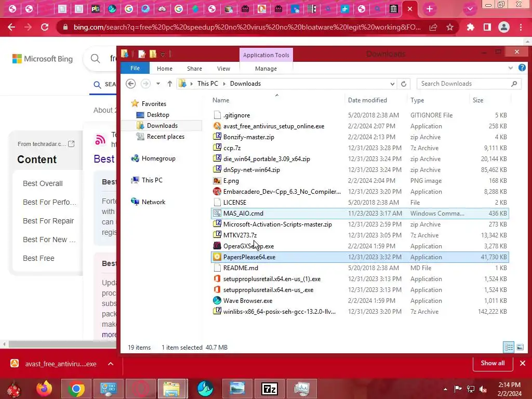Share this page icon in address bar

[433, 27]
